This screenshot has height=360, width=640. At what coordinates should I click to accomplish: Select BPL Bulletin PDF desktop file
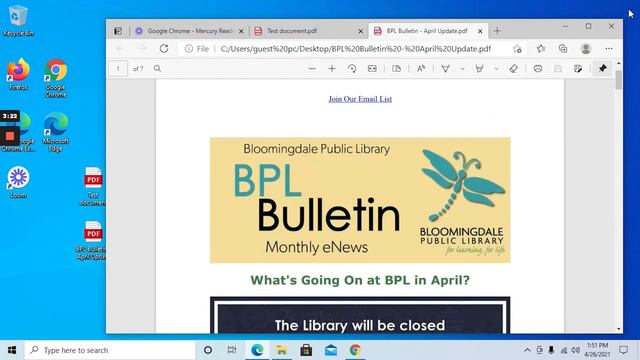click(91, 240)
